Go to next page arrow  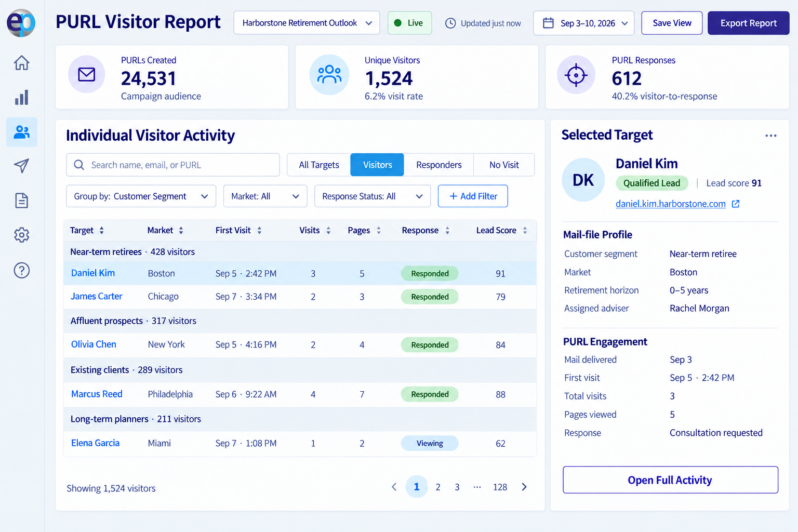click(524, 487)
